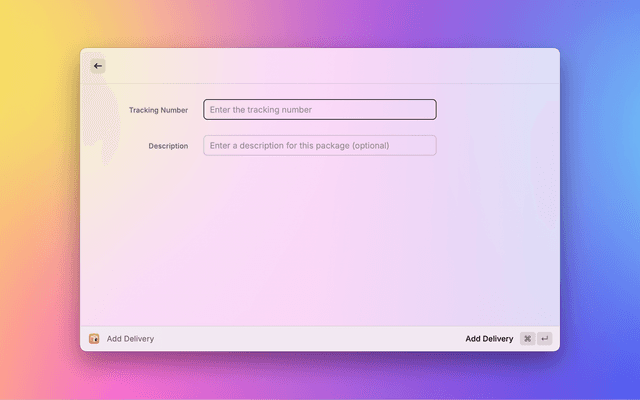The image size is (640, 400).
Task: Submit the form via bold Add Delivery text
Action: (489, 339)
